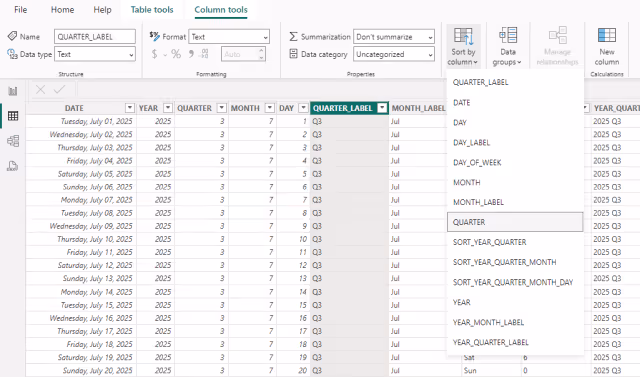The height and width of the screenshot is (377, 640).
Task: Select the DATE column header
Action: point(74,108)
